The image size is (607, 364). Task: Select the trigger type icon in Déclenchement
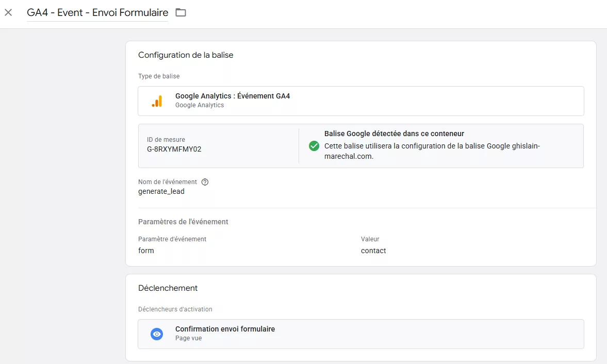(x=156, y=334)
